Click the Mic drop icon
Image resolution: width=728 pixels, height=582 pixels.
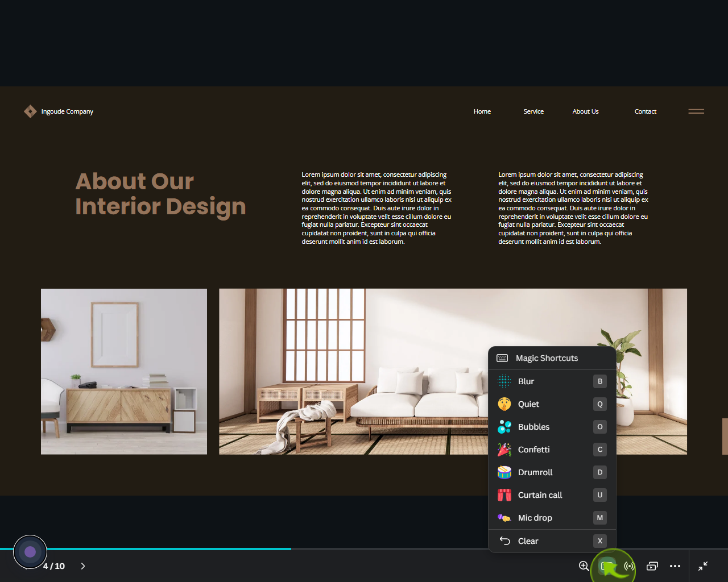point(504,518)
